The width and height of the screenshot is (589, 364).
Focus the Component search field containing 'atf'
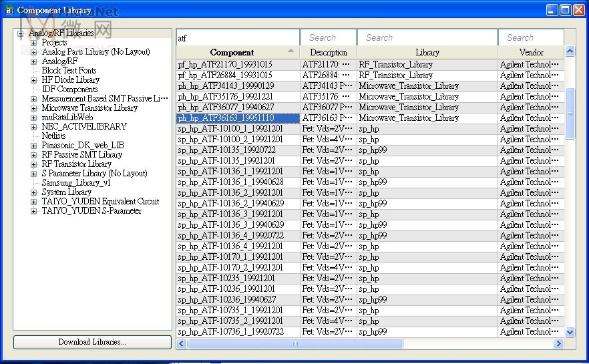(238, 38)
